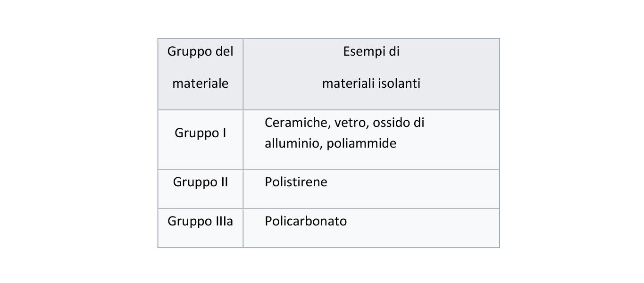The image size is (644, 283).
Task: Click the word "del" in the header
Action: point(224,51)
